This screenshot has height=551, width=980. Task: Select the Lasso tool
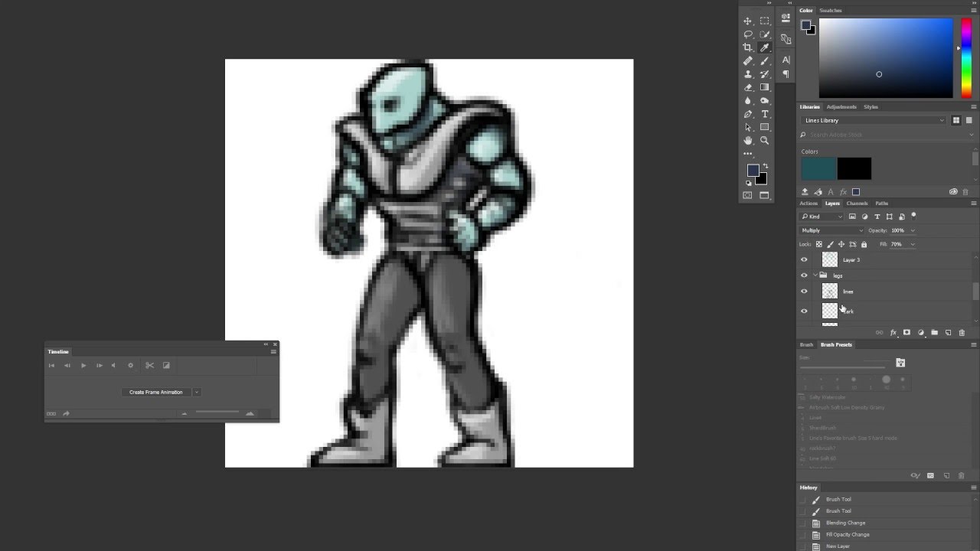747,34
